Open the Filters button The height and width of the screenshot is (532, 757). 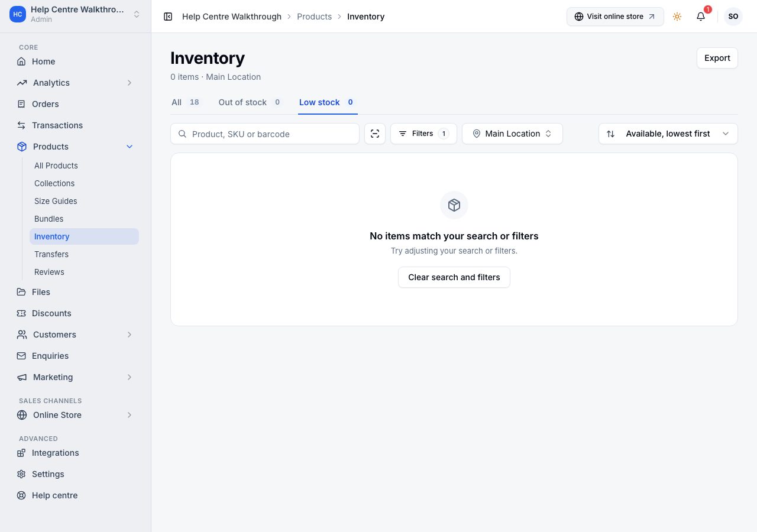[x=423, y=134]
